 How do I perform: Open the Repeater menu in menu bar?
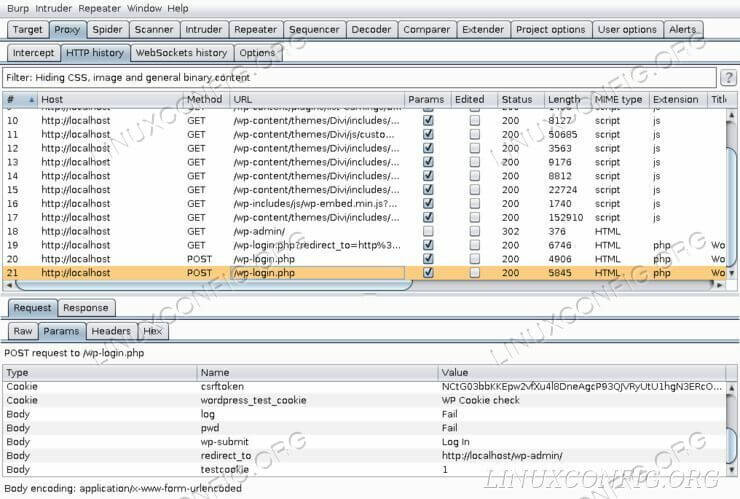click(100, 8)
